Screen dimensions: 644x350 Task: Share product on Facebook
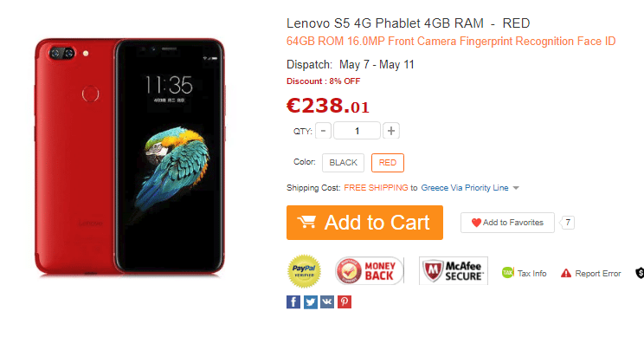tap(293, 301)
